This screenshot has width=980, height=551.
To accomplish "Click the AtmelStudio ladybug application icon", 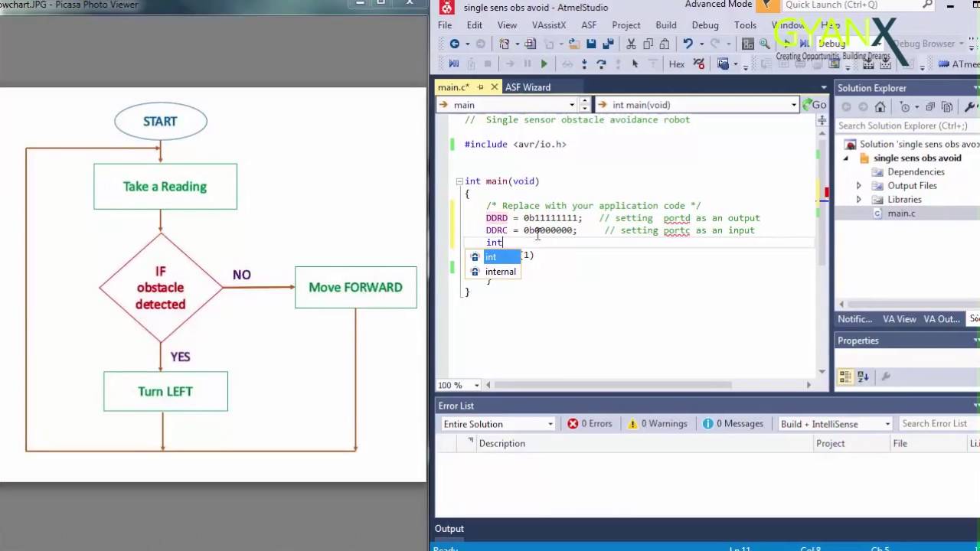I will click(x=447, y=7).
